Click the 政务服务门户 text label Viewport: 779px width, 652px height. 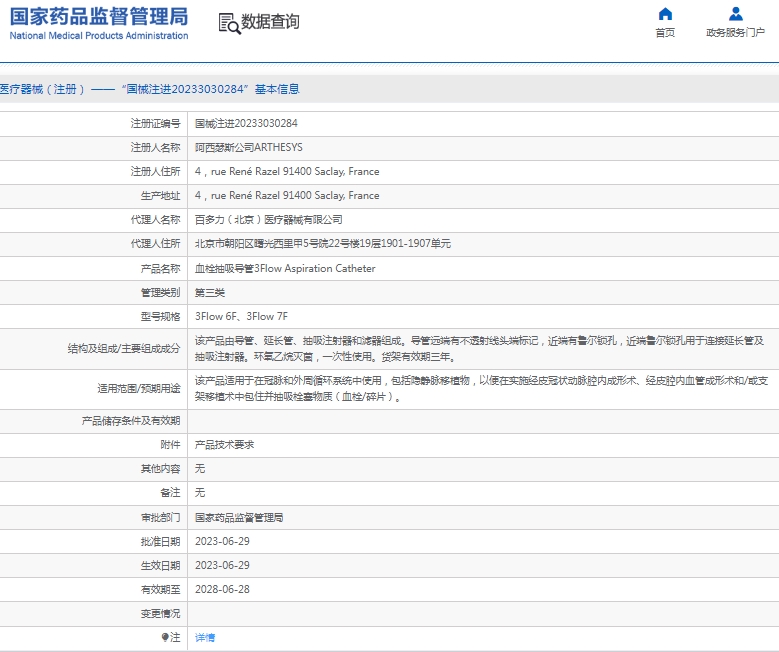735,33
